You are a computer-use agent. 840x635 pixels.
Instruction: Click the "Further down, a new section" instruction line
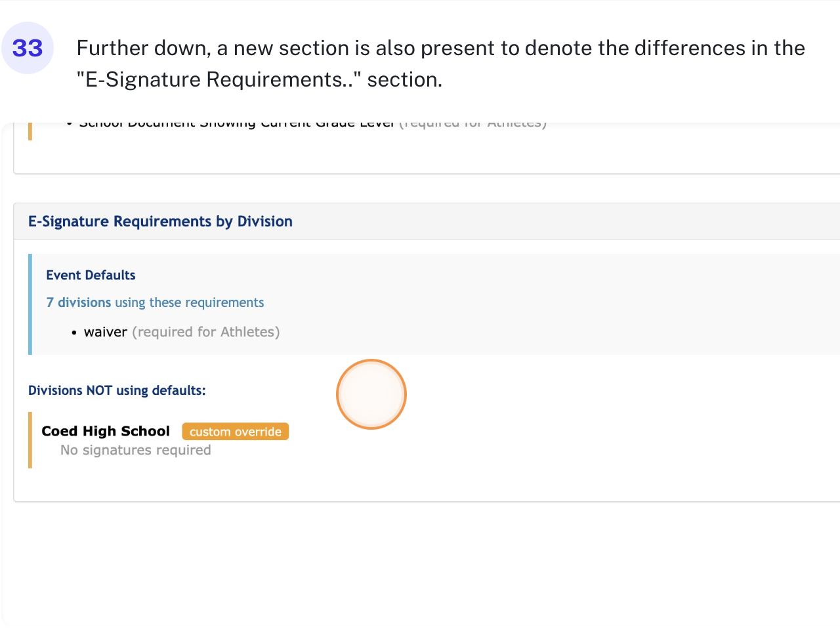(x=440, y=48)
